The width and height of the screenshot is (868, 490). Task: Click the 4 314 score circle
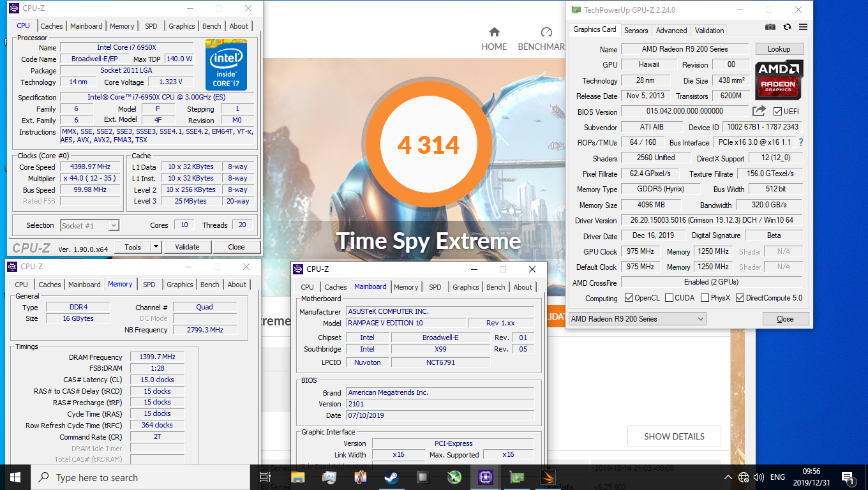[428, 145]
